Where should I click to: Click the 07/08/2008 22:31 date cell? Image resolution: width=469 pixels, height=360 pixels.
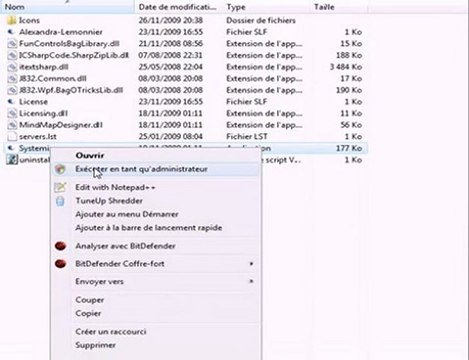(170, 55)
